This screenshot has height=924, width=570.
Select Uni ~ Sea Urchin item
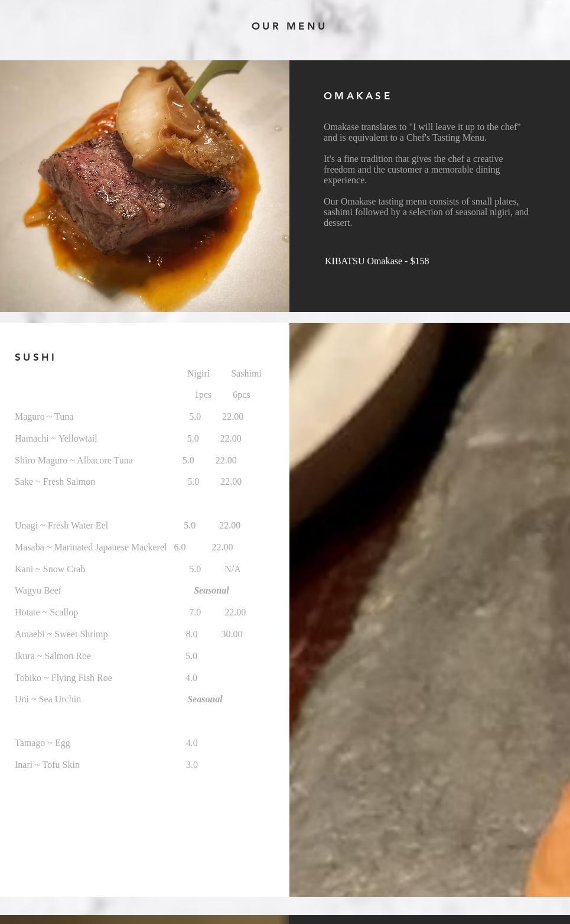click(48, 699)
